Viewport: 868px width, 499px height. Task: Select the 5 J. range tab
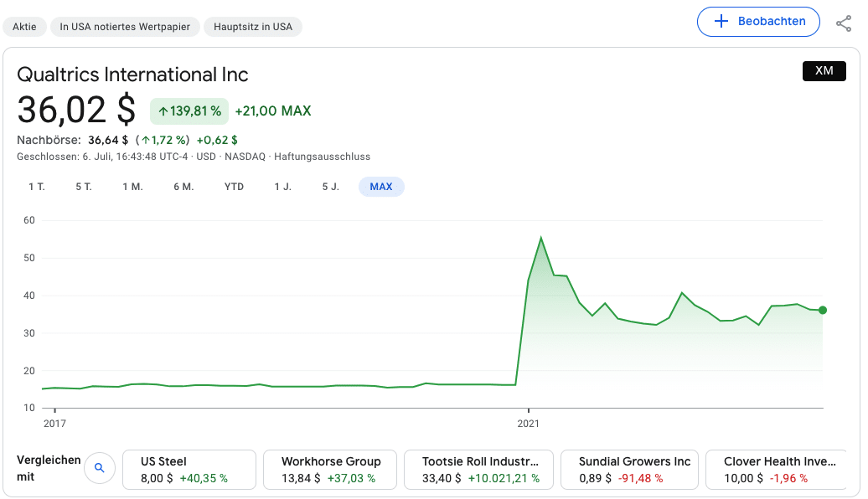(x=330, y=187)
